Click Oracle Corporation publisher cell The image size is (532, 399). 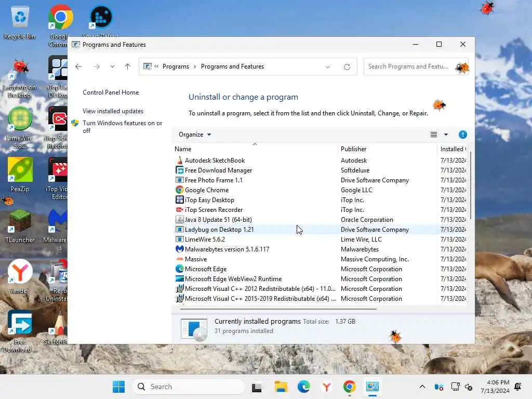[x=367, y=220]
